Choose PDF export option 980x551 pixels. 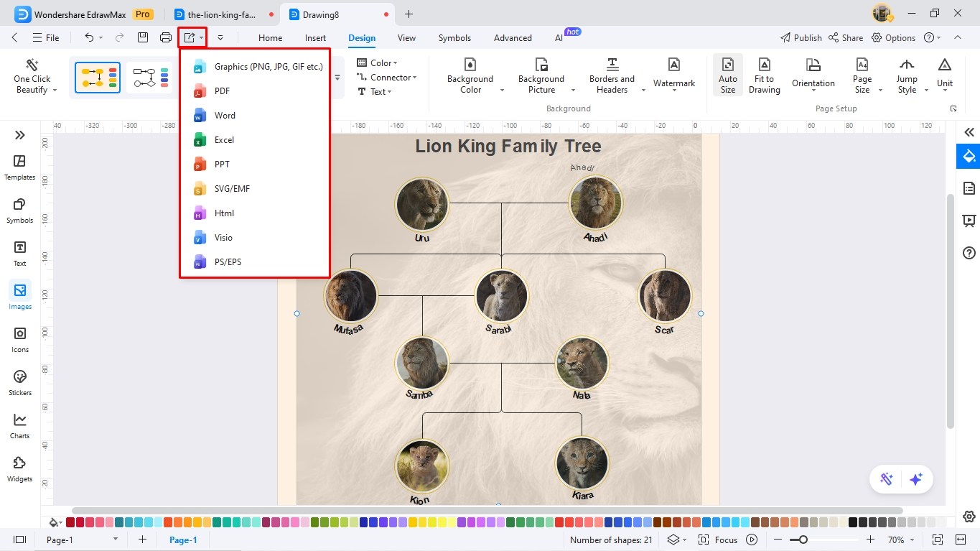[255, 91]
